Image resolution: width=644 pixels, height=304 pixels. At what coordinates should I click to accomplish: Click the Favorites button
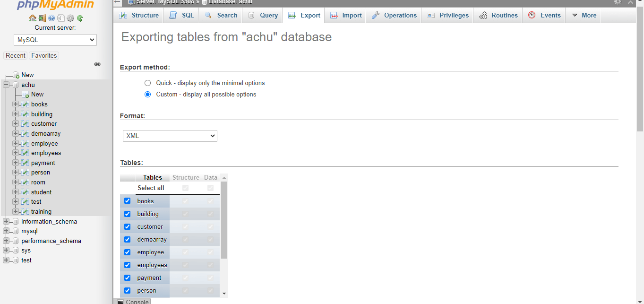[x=44, y=55]
